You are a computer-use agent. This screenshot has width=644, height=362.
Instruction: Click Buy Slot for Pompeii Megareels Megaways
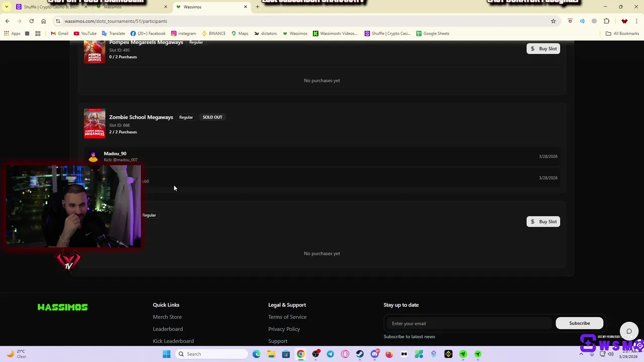[x=543, y=49]
